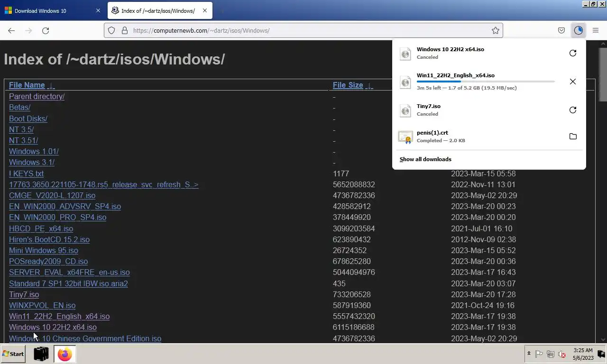The width and height of the screenshot is (607, 364).
Task: Open the Parent directory/ link
Action: coord(37,96)
